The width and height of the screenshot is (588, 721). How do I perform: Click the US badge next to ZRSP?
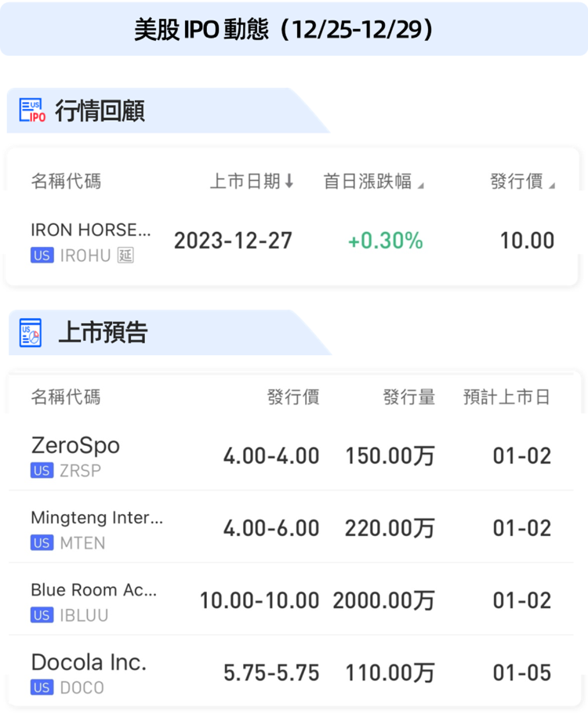[42, 470]
